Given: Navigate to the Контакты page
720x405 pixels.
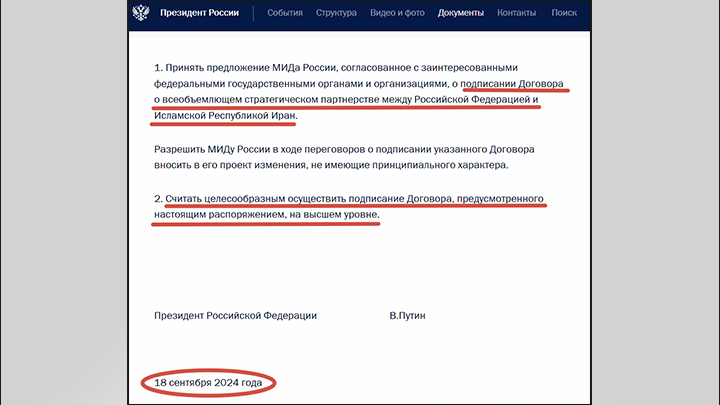Looking at the screenshot, I should pyautogui.click(x=516, y=14).
